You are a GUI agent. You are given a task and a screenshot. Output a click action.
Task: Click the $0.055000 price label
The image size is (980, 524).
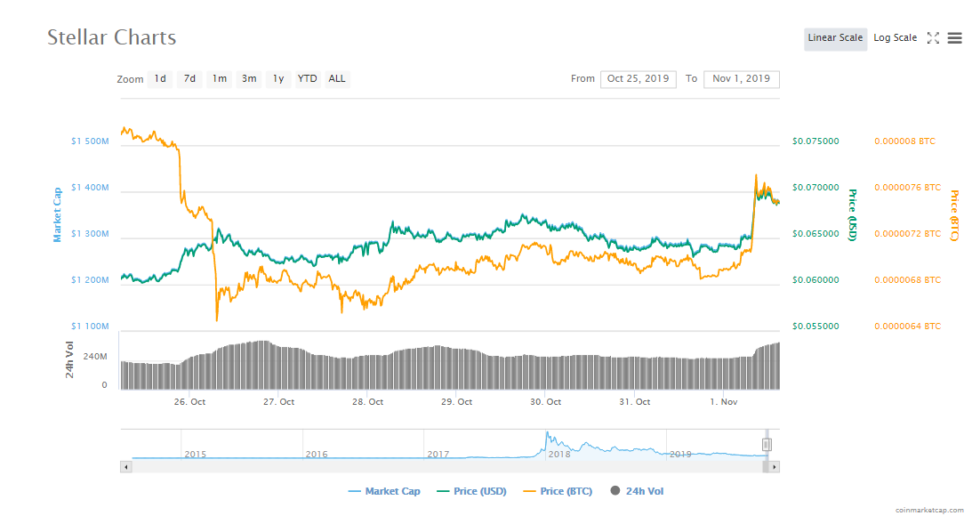[815, 326]
